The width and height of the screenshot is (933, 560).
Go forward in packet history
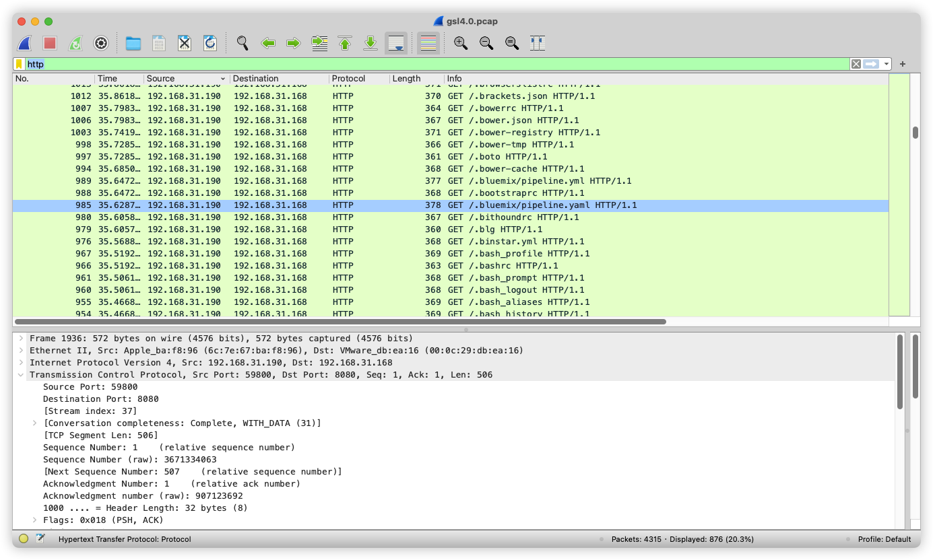pos(294,43)
